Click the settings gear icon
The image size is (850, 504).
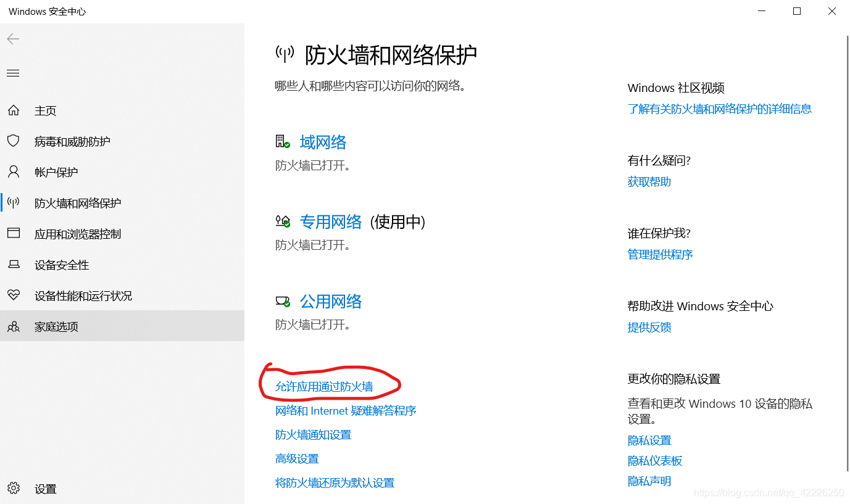pyautogui.click(x=14, y=489)
